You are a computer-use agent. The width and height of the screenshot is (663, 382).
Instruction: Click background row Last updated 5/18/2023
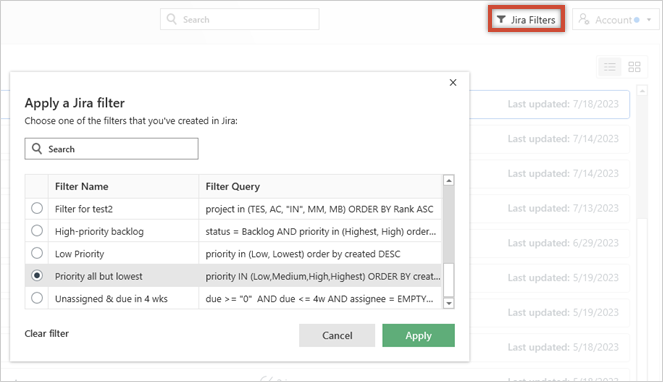click(550, 347)
